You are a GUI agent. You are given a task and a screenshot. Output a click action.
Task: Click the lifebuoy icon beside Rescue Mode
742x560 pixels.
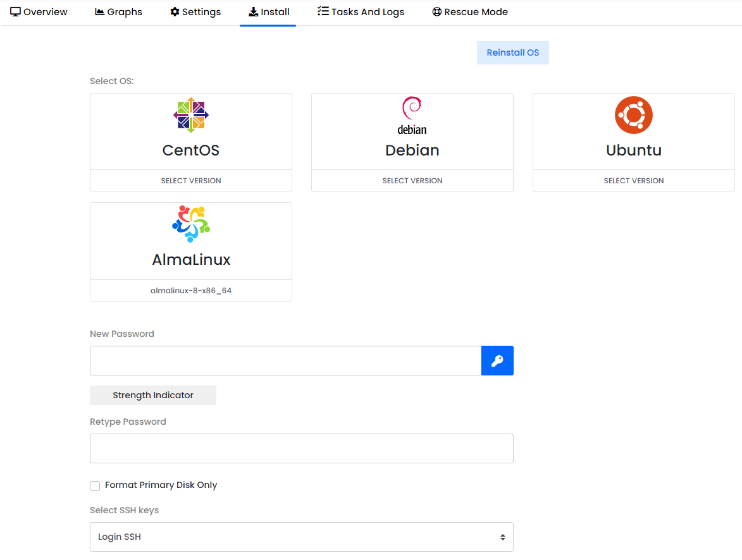click(x=436, y=12)
